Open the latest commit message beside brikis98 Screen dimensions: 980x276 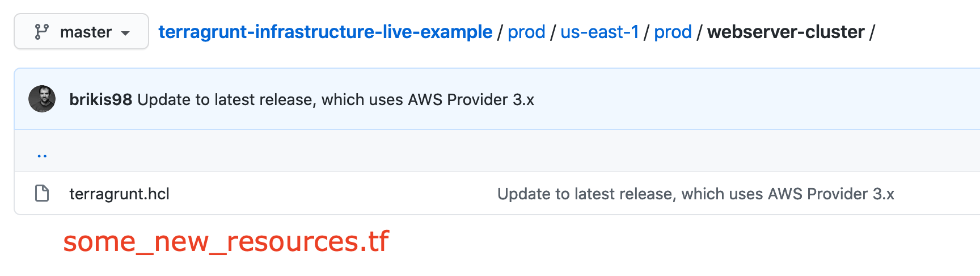336,99
